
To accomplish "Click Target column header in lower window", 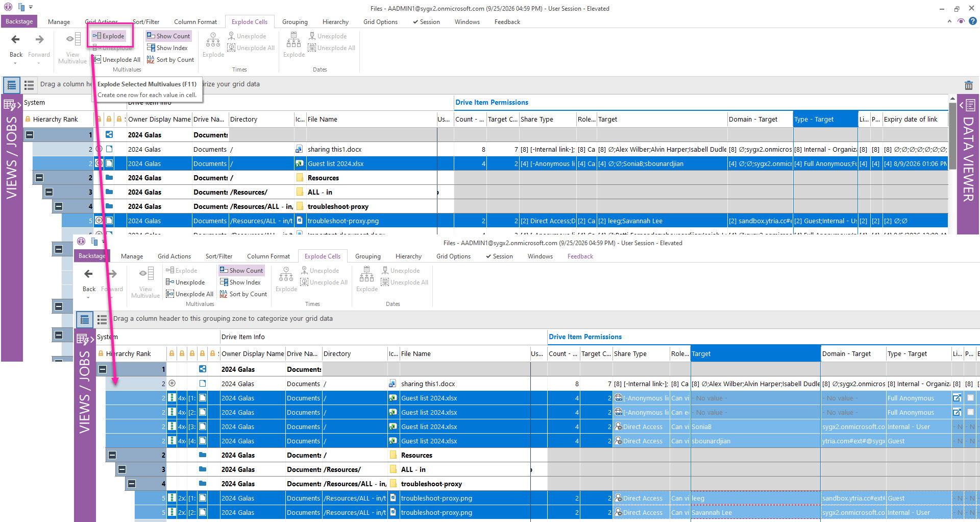I will (x=755, y=353).
